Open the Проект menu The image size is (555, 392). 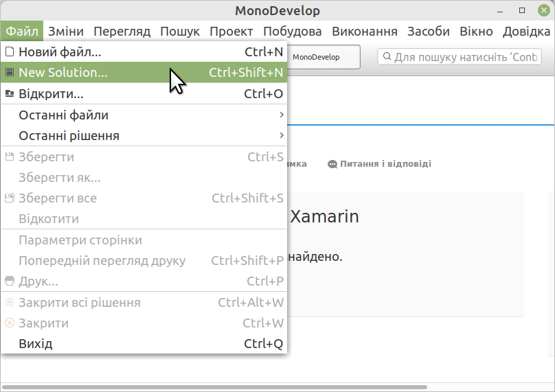point(231,31)
